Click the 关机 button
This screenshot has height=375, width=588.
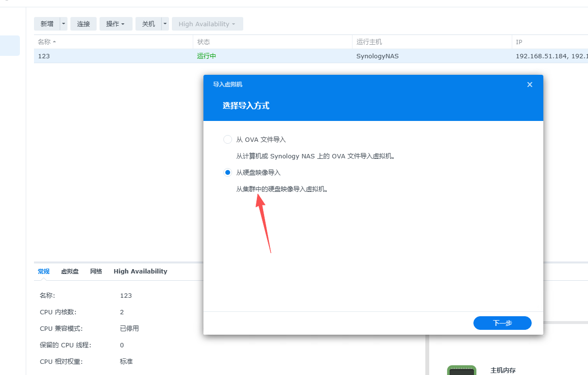148,23
